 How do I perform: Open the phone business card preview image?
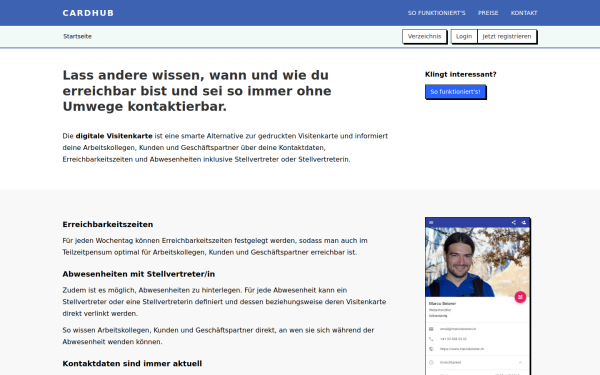coord(478,297)
